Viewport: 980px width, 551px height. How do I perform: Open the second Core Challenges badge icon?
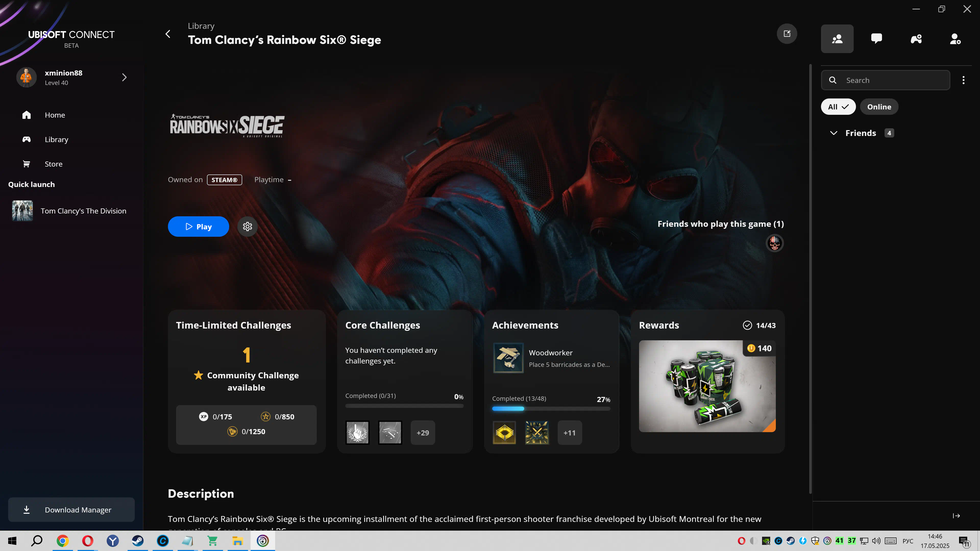click(390, 433)
